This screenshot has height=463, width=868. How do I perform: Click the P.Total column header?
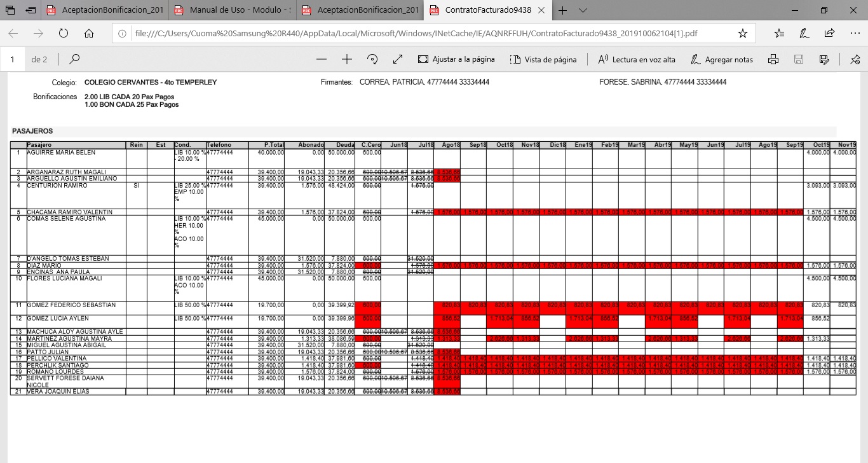(x=266, y=145)
